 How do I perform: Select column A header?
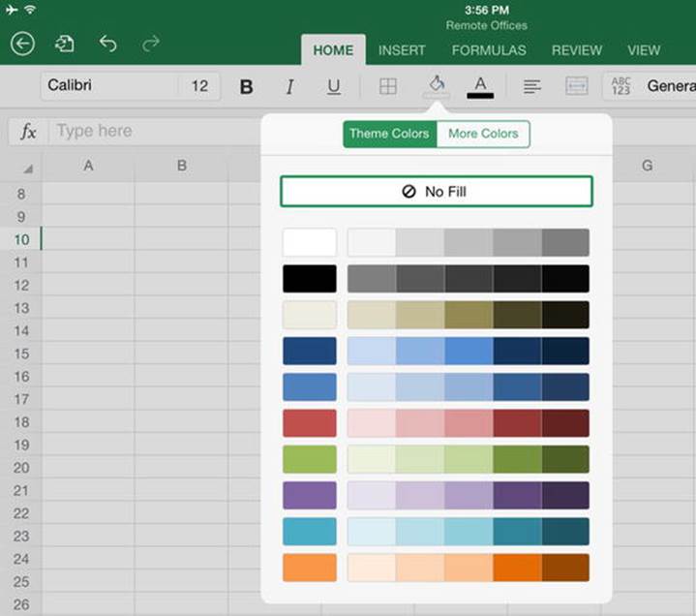coord(88,166)
